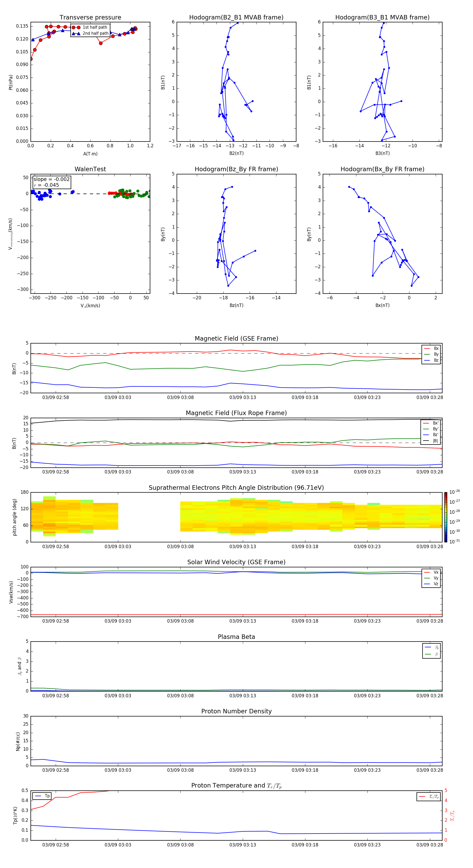Select the red Te/Tp legend entry
Image resolution: width=473 pixels, height=868 pixels.
429,796
